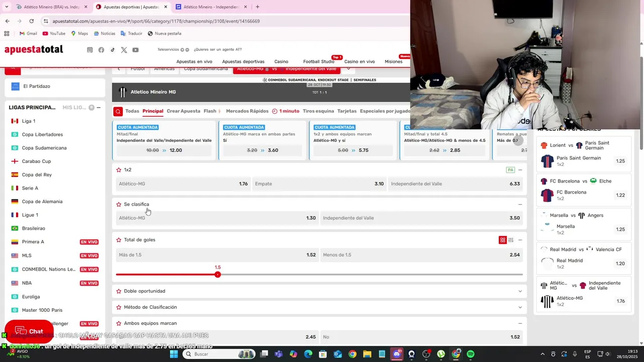This screenshot has height=362, width=644.
Task: Open the apuestatotal YouTube channel icon
Action: pos(135,50)
